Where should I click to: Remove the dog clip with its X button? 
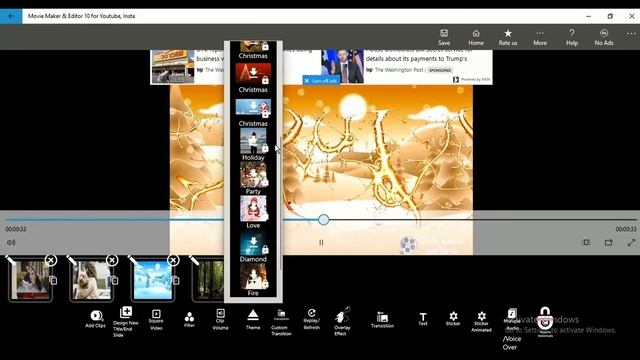112,260
